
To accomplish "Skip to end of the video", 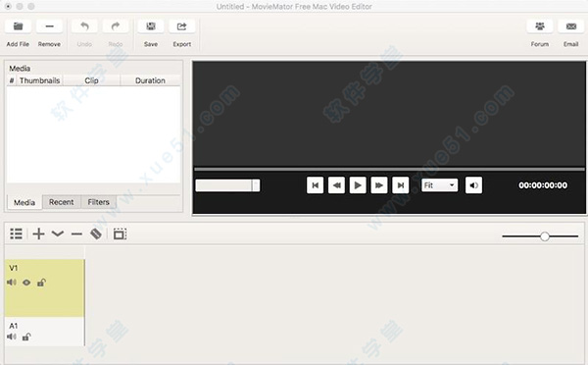I will coord(401,185).
